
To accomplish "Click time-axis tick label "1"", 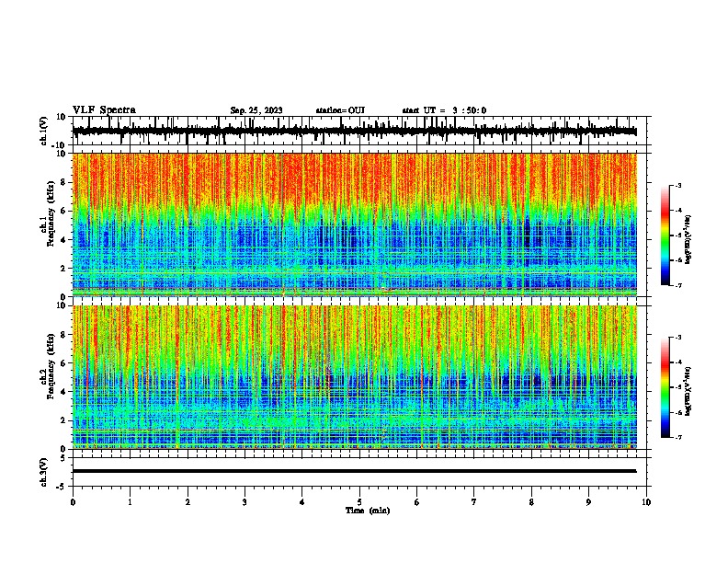I will pos(130,502).
